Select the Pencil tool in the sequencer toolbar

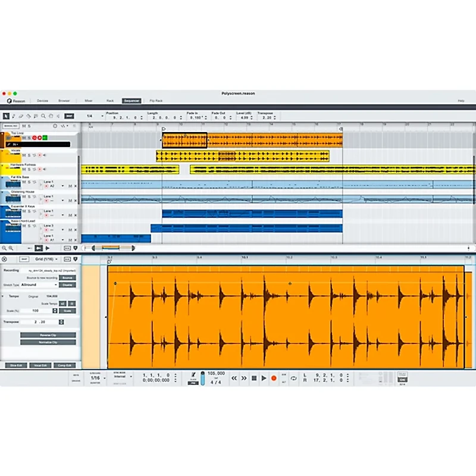click(14, 116)
